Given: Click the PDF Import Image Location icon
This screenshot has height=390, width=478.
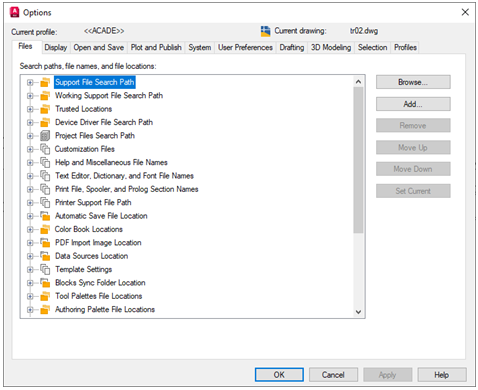Looking at the screenshot, I should tap(45, 243).
